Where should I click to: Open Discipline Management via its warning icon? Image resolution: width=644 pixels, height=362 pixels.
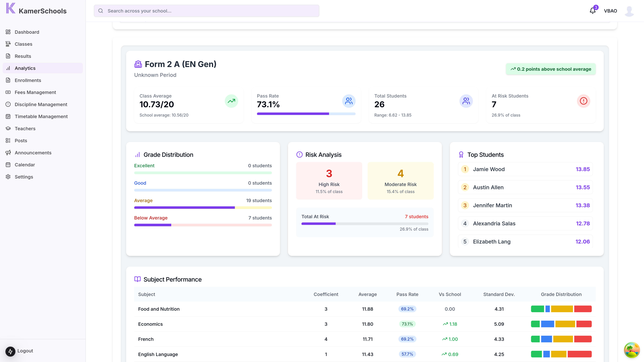click(8, 104)
